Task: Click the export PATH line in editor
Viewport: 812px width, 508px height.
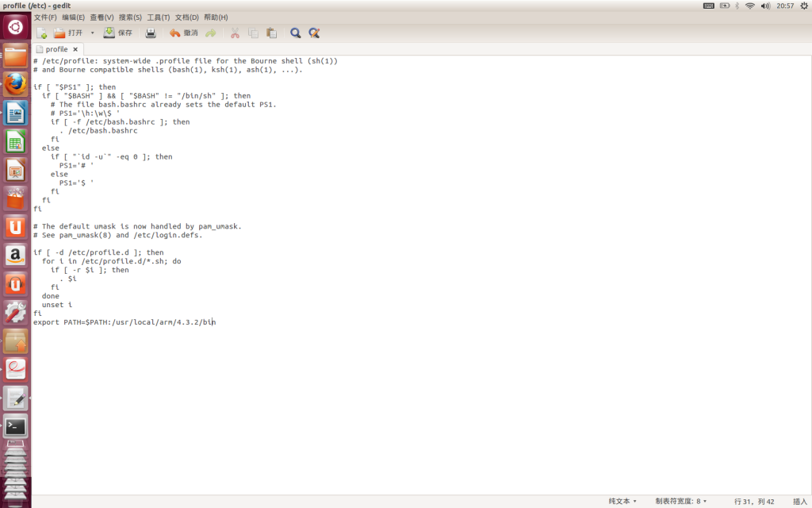Action: tap(124, 322)
